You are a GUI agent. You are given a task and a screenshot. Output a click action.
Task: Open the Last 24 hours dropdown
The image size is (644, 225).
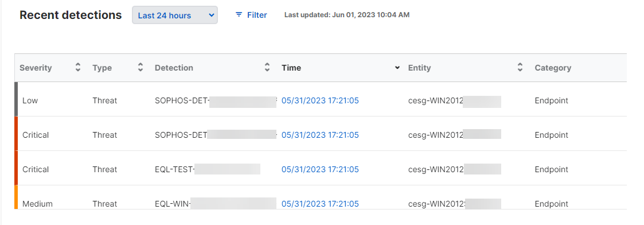(174, 15)
